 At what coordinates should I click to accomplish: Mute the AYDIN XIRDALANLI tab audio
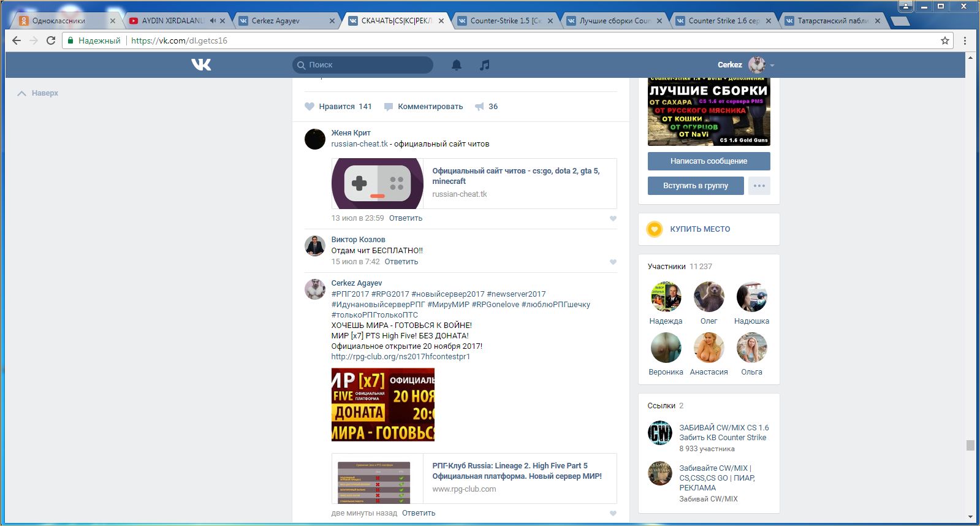(213, 21)
